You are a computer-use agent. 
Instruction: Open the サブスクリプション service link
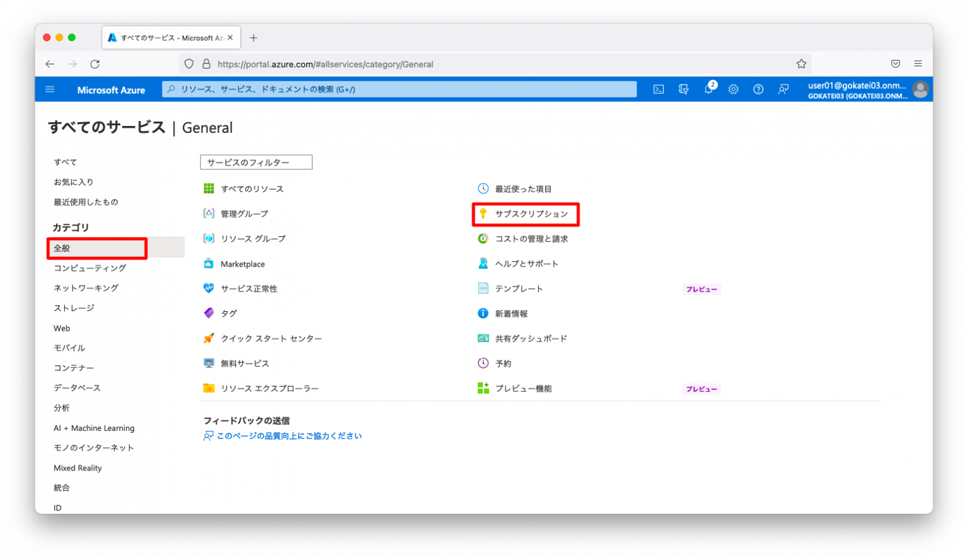tap(531, 214)
